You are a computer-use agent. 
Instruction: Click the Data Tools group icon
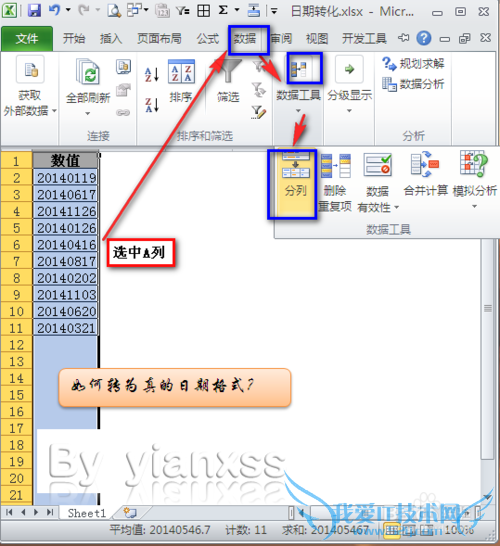click(x=299, y=69)
